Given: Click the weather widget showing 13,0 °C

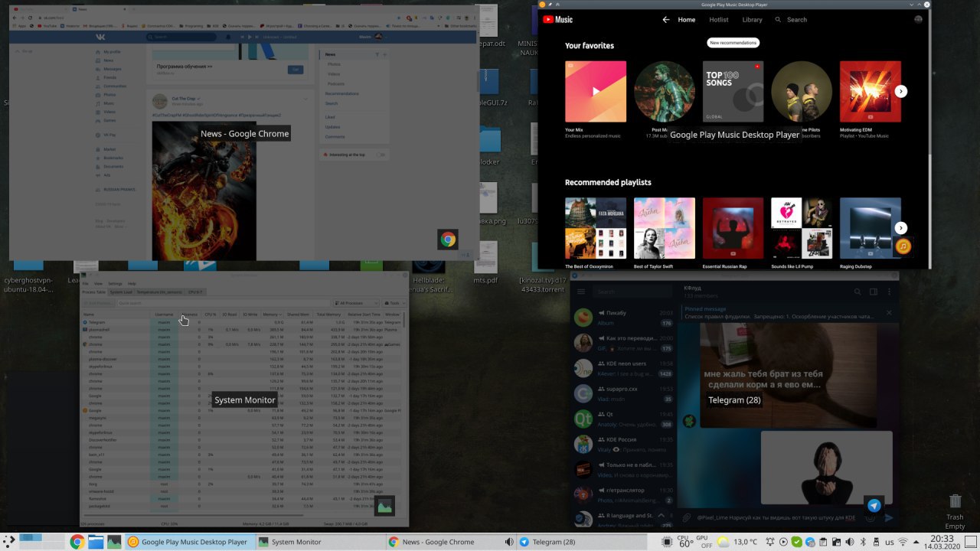Looking at the screenshot, I should 737,542.
